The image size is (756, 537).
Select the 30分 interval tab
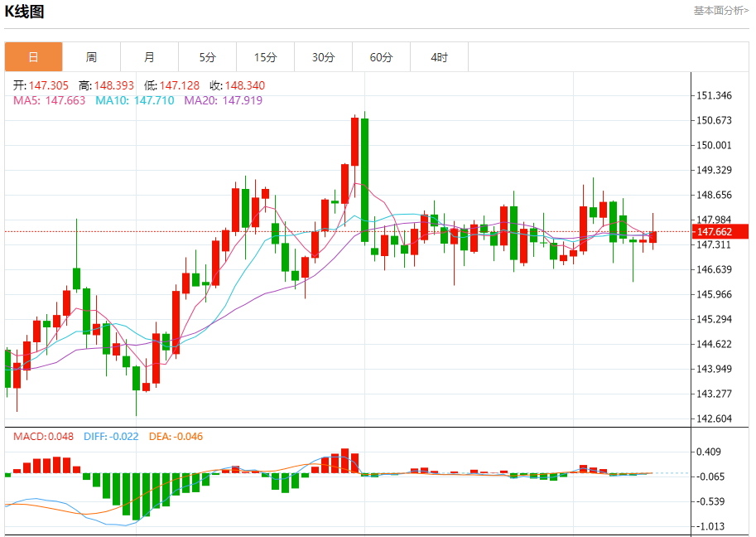tap(324, 57)
